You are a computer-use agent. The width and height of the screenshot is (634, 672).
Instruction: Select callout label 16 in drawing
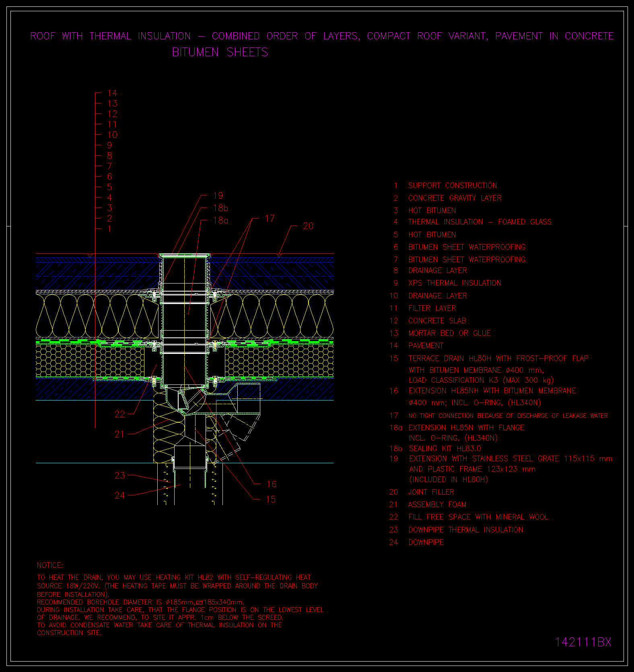click(272, 484)
